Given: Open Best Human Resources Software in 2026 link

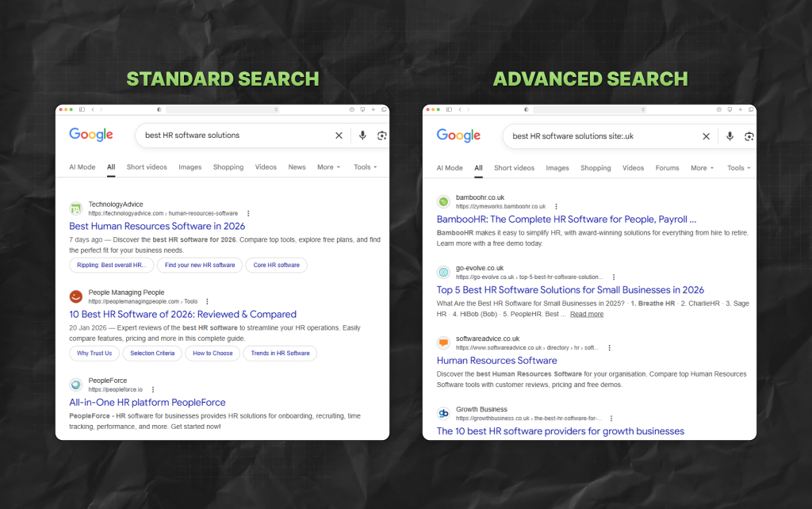Looking at the screenshot, I should coord(157,226).
